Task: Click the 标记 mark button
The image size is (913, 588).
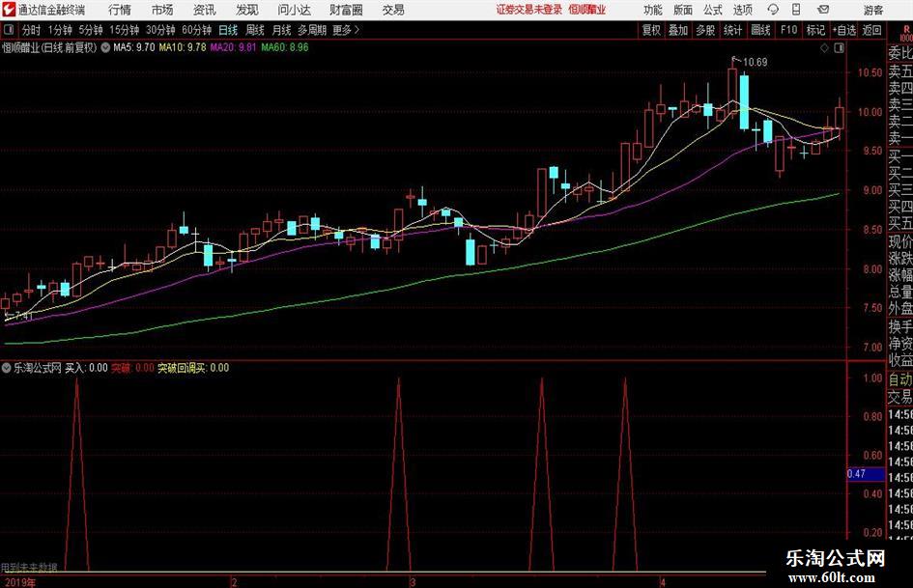Action: [815, 30]
